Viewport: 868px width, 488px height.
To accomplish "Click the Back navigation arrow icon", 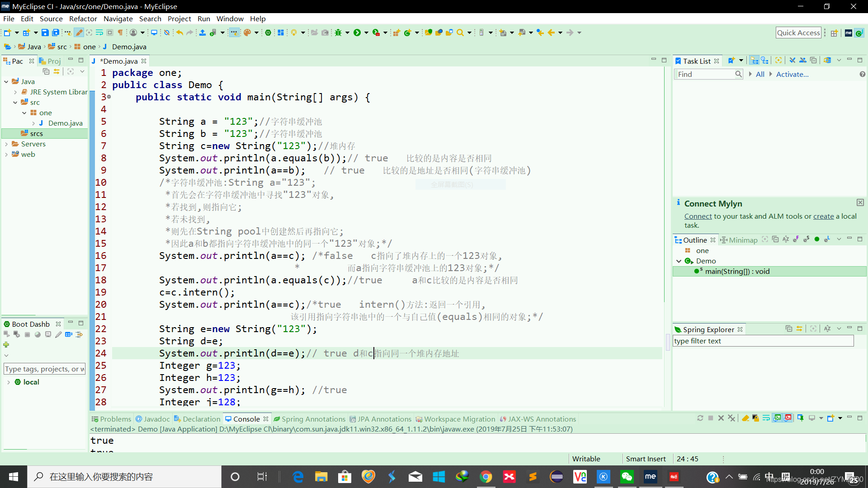I will point(551,33).
